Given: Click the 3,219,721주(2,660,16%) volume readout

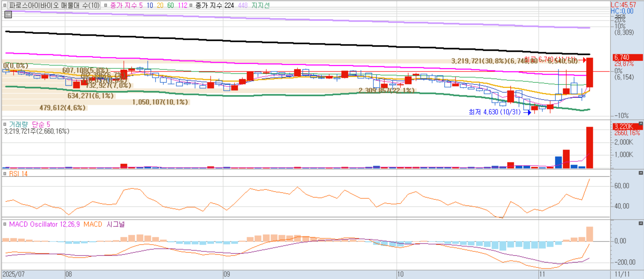Looking at the screenshot, I should tap(37, 131).
